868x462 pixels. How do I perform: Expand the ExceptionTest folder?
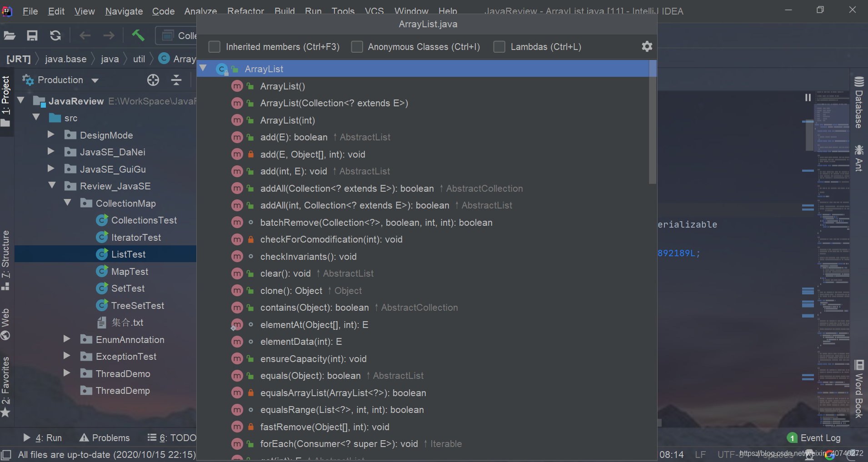[67, 356]
